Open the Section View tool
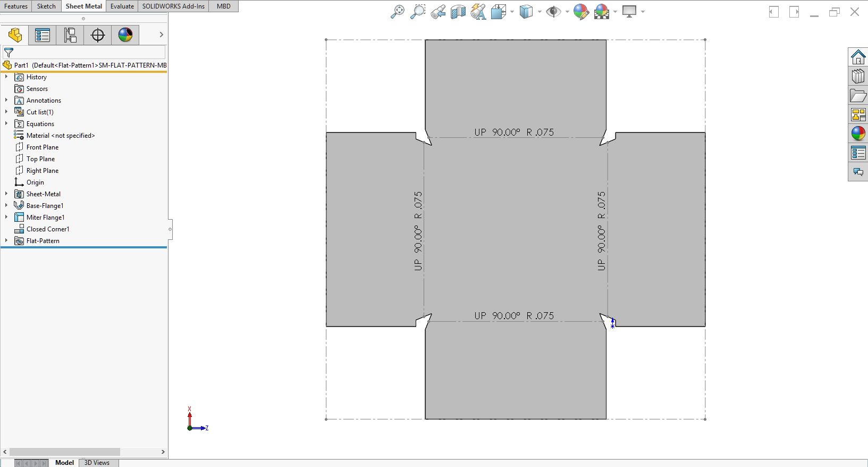 [x=458, y=12]
